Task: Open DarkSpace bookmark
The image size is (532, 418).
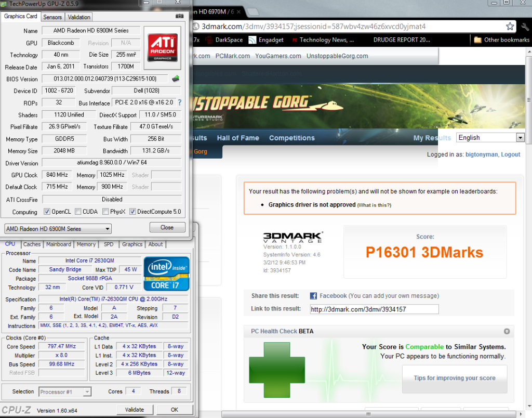Action: [224, 40]
